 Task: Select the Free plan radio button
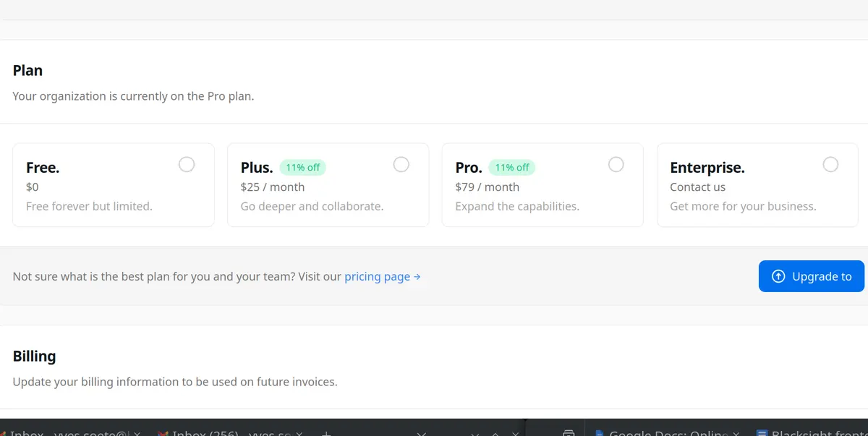(x=187, y=165)
